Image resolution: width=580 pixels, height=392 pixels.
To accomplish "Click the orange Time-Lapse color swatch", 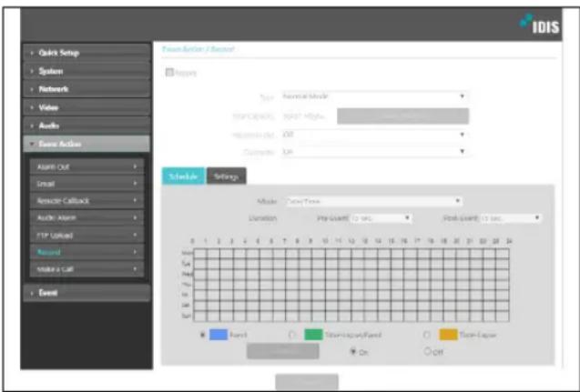I will [448, 335].
